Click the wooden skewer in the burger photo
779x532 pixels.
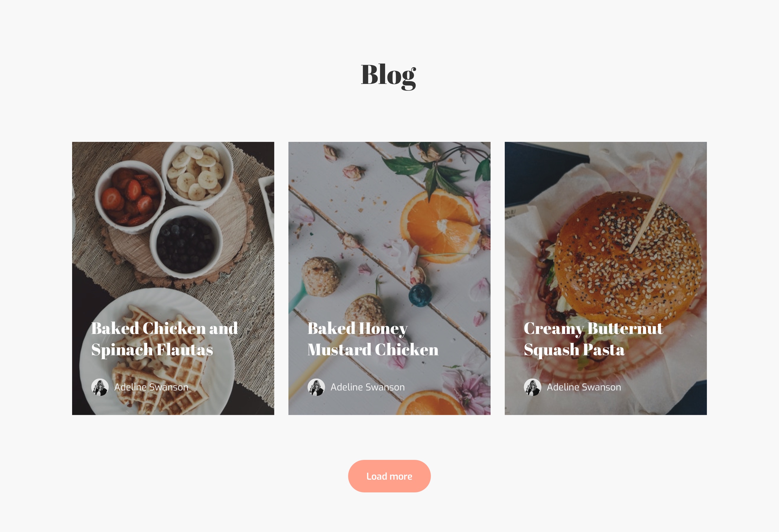pyautogui.click(x=655, y=203)
